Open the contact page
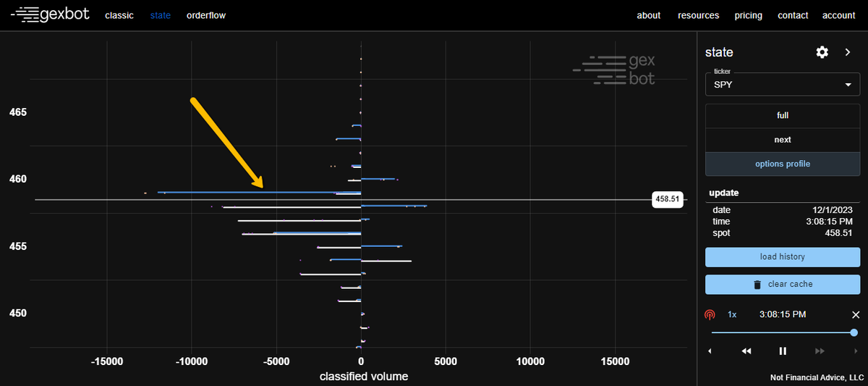 (x=793, y=15)
